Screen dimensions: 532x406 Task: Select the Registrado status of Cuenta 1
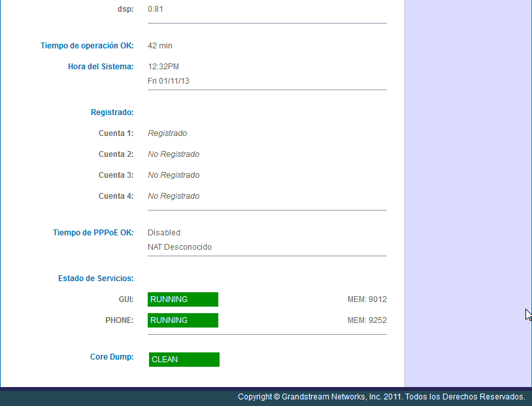pyautogui.click(x=167, y=133)
